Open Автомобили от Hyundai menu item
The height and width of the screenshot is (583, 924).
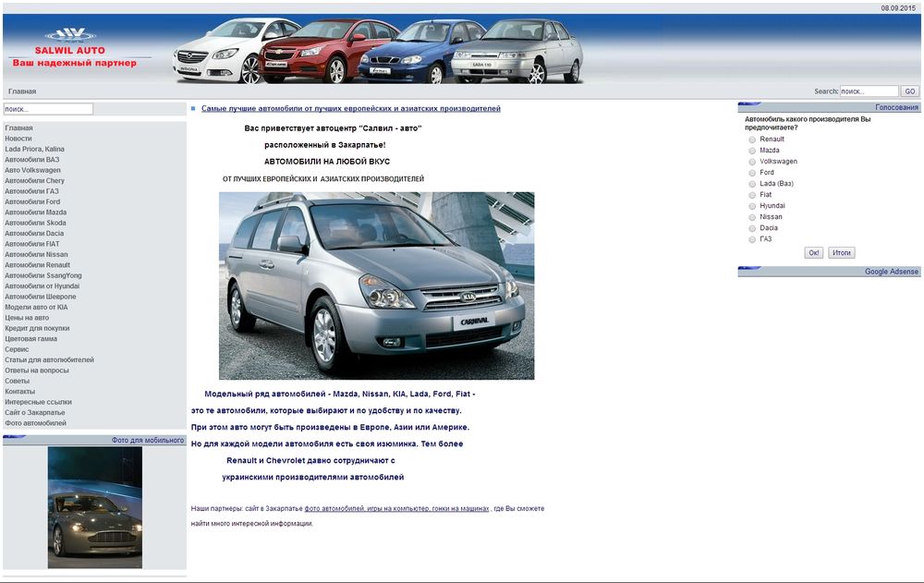click(x=43, y=286)
